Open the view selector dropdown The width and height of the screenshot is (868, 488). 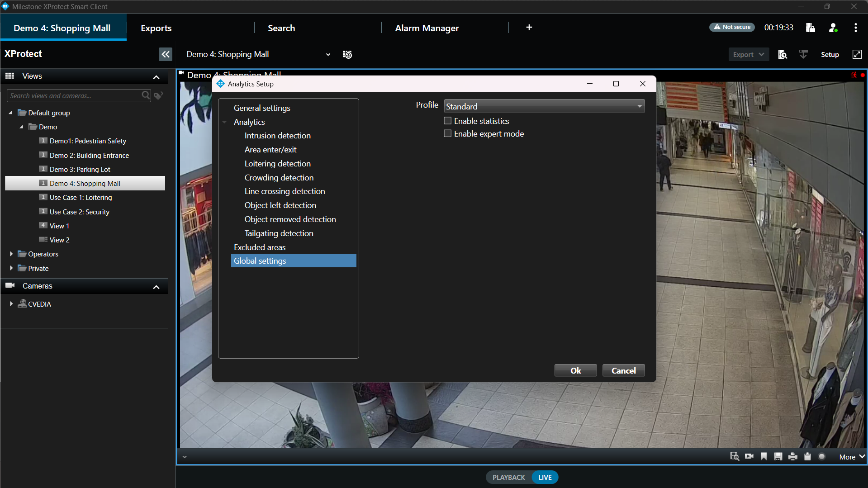tap(328, 55)
